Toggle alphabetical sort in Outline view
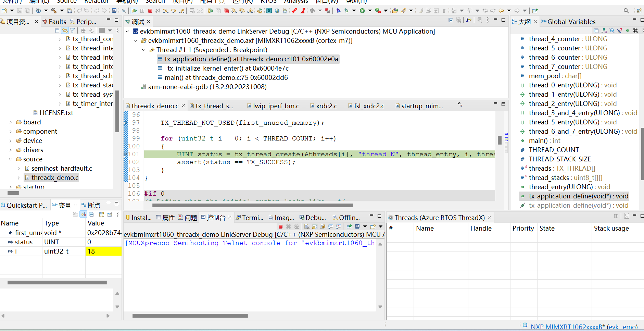Viewport: 644px width, 331px height. coord(604,30)
